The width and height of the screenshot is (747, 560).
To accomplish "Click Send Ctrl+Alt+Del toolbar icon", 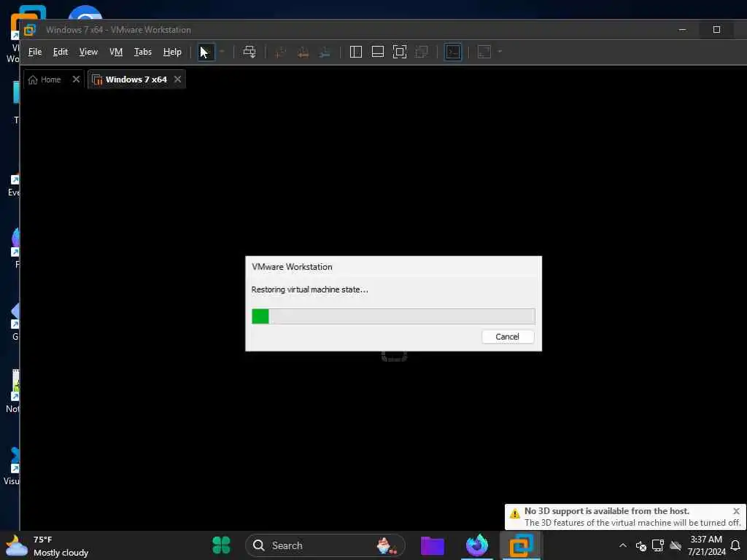I will pos(249,52).
